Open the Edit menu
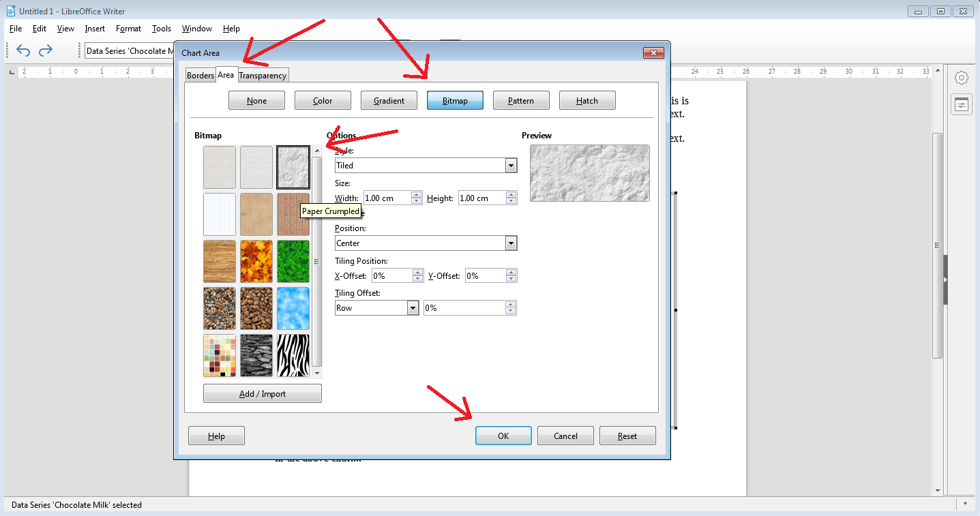Viewport: 980px width, 516px height. pyautogui.click(x=40, y=29)
